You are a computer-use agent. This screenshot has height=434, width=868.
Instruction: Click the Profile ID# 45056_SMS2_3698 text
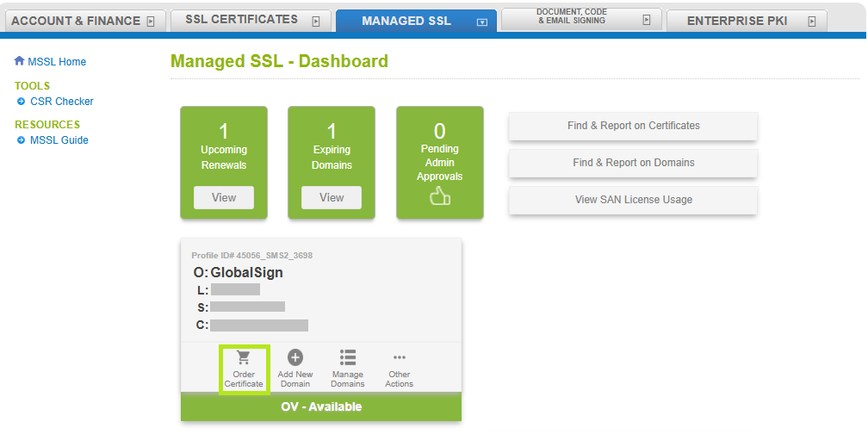tap(252, 256)
